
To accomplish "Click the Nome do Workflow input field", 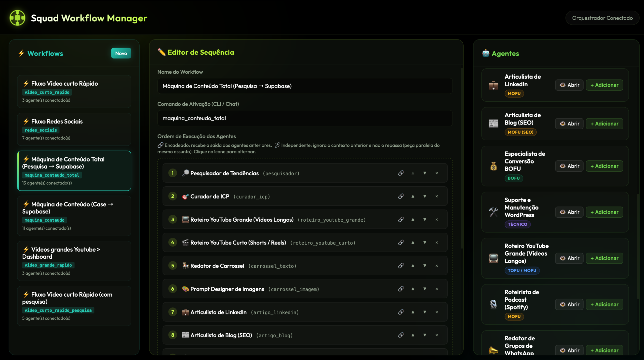I will click(x=305, y=86).
